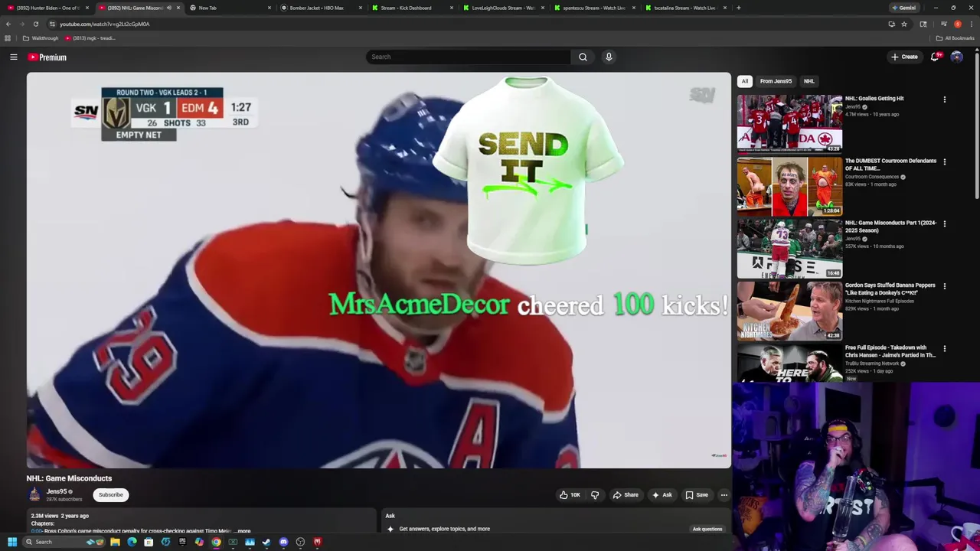Screen dimensions: 980x551
Task: Click the Ask button under video
Action: tap(662, 495)
